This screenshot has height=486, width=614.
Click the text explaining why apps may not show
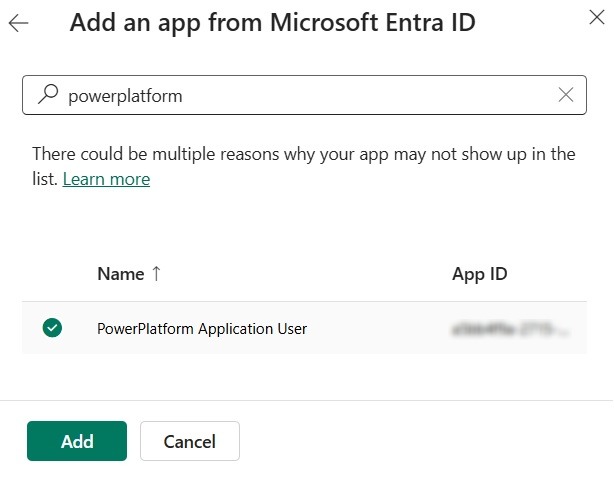(x=300, y=154)
